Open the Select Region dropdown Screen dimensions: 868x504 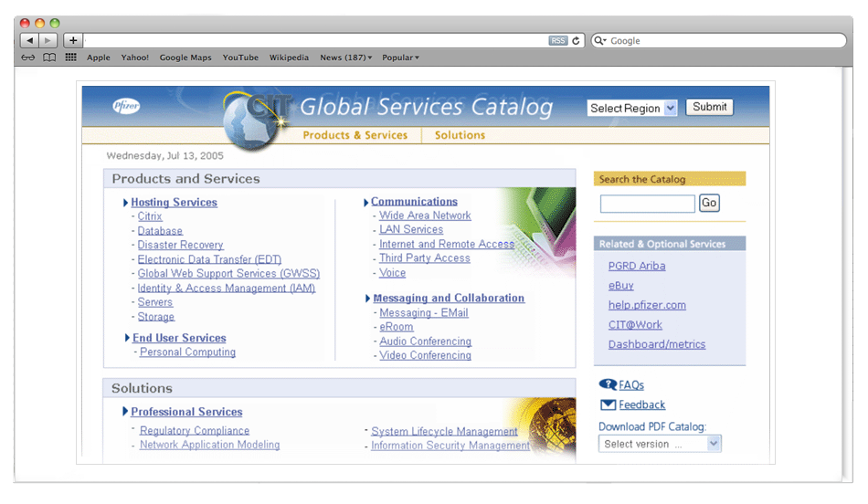click(x=632, y=108)
